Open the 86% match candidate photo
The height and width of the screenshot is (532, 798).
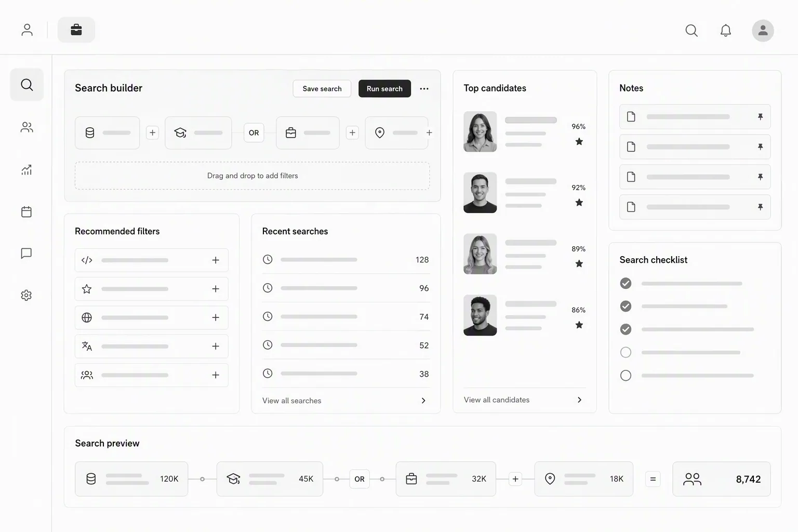pyautogui.click(x=480, y=315)
